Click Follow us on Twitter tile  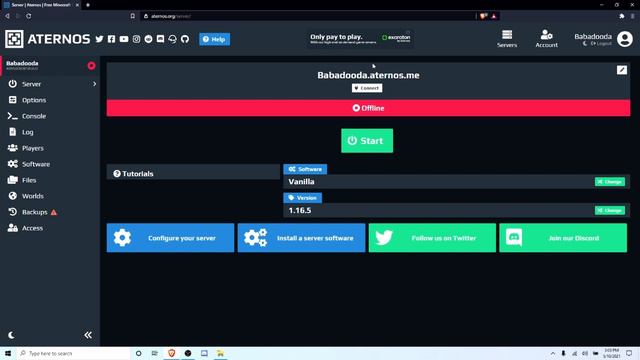point(432,238)
